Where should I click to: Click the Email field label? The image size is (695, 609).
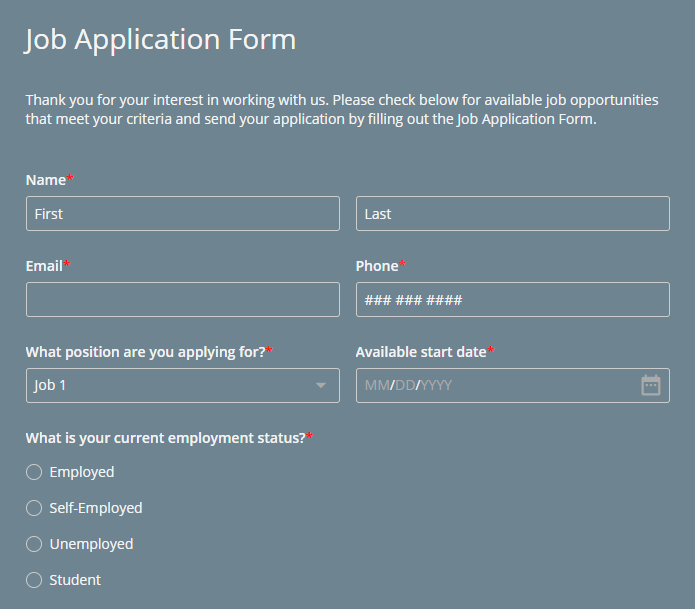tap(45, 266)
